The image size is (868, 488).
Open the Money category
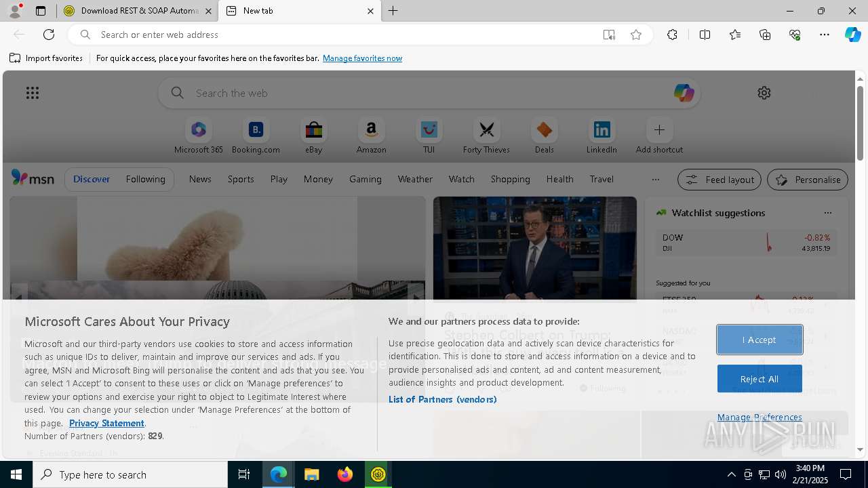click(318, 179)
